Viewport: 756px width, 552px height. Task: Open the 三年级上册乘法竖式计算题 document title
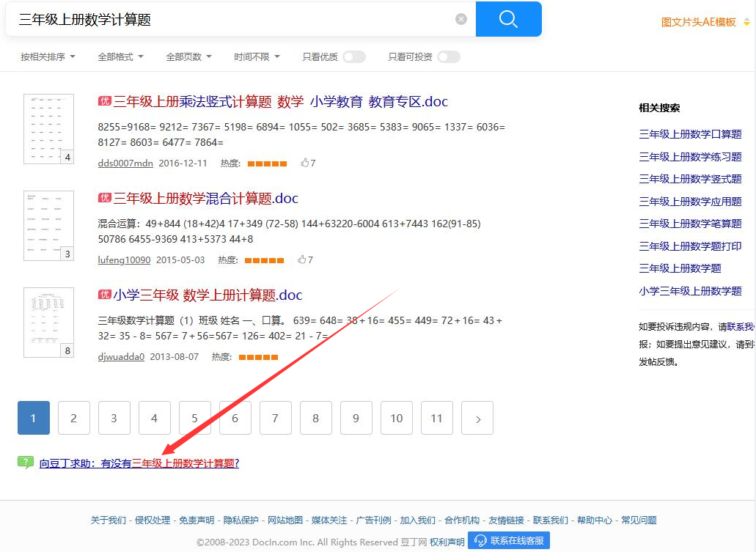tap(281, 102)
